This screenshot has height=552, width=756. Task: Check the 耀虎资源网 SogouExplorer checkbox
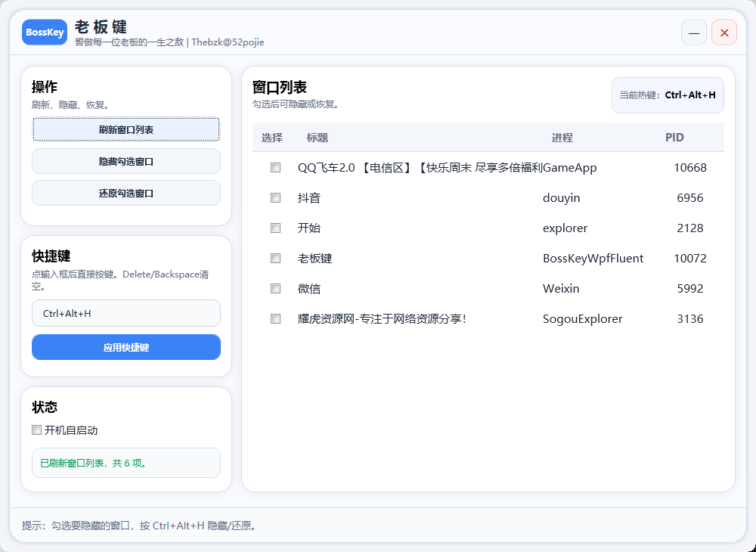(x=275, y=319)
